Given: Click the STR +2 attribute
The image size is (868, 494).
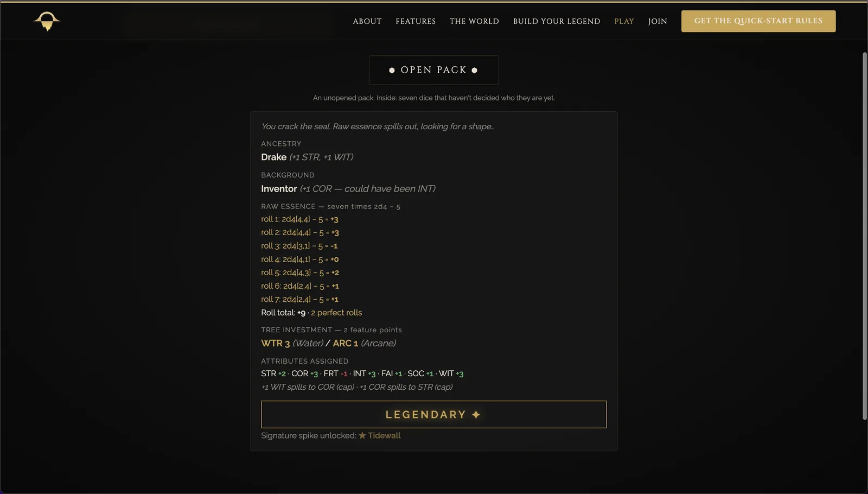Looking at the screenshot, I should click(x=273, y=373).
